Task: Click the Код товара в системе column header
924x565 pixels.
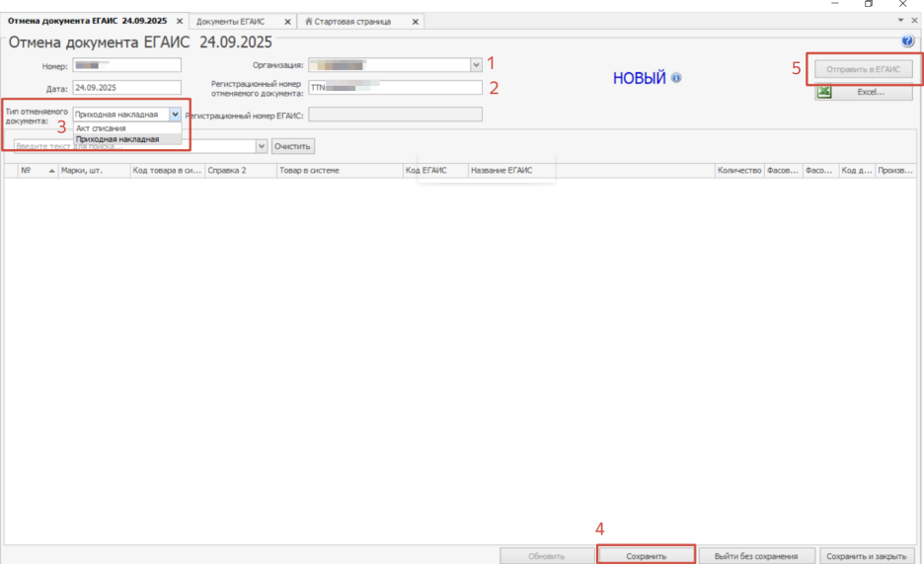Action: click(x=168, y=171)
